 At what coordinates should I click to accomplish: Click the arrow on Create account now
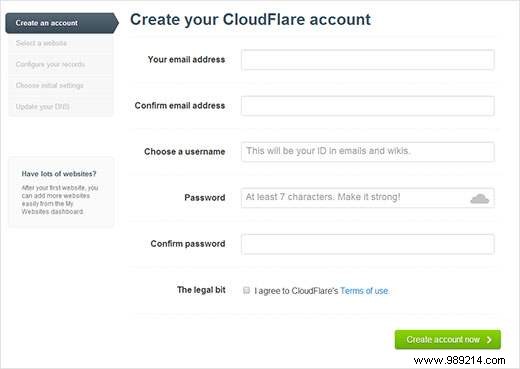click(x=489, y=340)
